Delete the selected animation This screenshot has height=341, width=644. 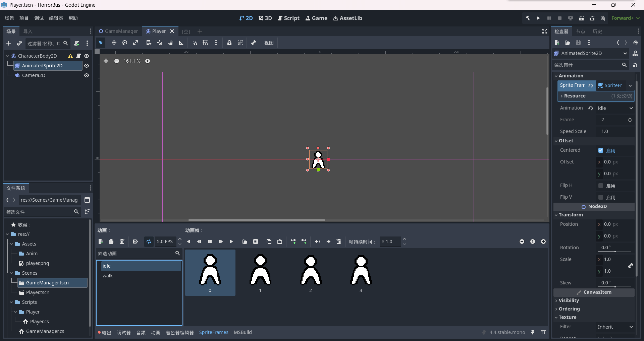click(x=122, y=242)
